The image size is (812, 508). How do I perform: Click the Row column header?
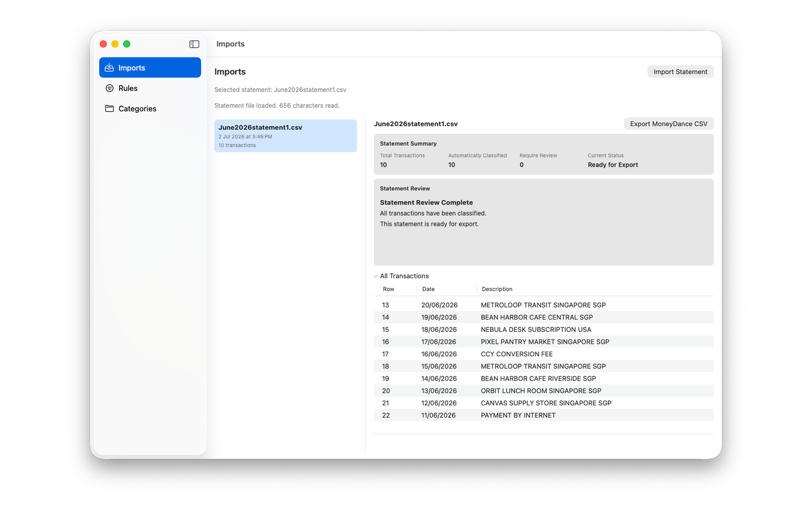point(389,289)
